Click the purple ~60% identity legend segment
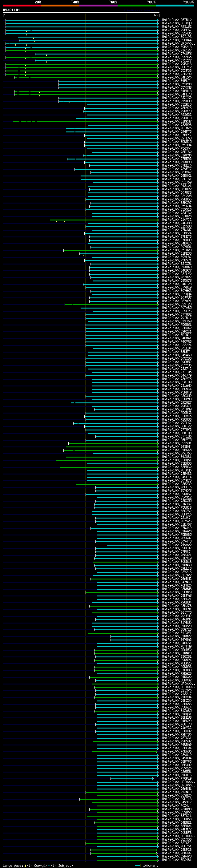Image resolution: width=197 pixels, height=868 pixels. click(x=99, y=6)
